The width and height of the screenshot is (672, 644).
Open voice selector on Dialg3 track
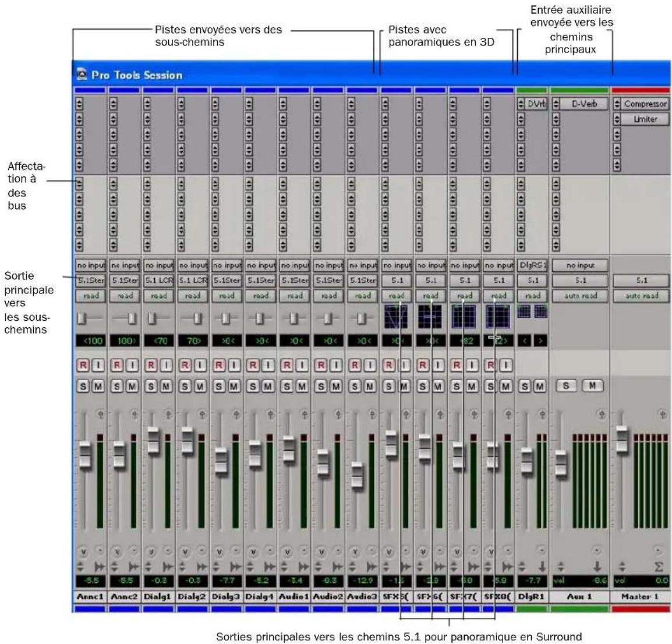pyautogui.click(x=219, y=552)
